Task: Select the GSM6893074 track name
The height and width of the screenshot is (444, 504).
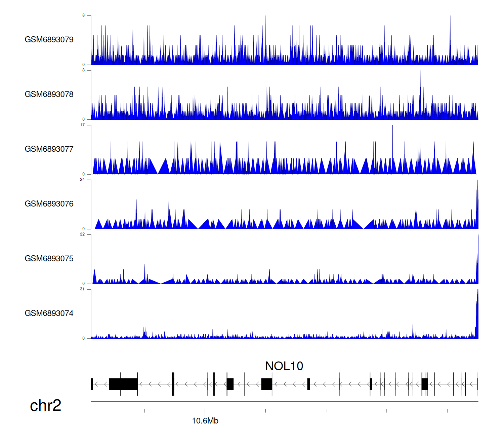Action: (49, 313)
